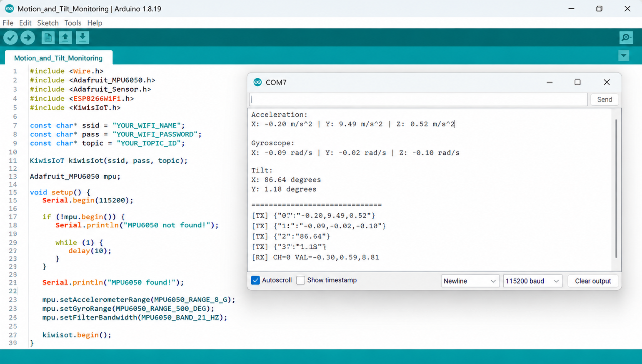
Task: Click the setFilterBandwidth code line
Action: (135, 317)
